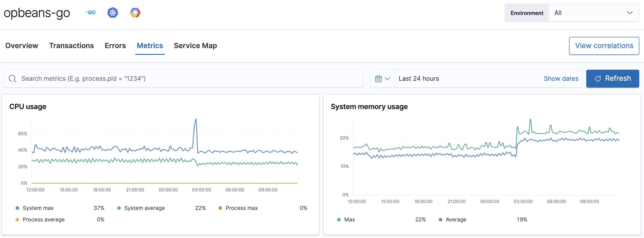The height and width of the screenshot is (238, 644).
Task: Toggle System average series in legend
Action: click(x=144, y=208)
